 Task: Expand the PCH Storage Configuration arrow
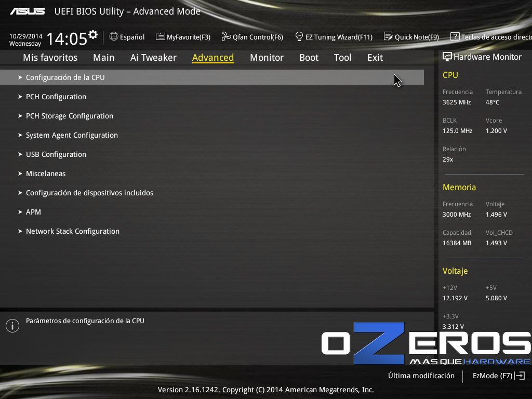[x=20, y=116]
